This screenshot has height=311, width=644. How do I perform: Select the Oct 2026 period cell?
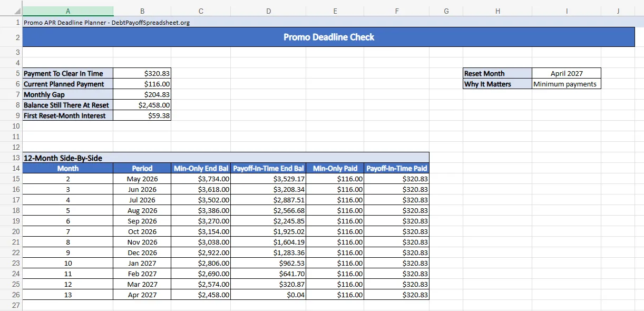coord(142,231)
